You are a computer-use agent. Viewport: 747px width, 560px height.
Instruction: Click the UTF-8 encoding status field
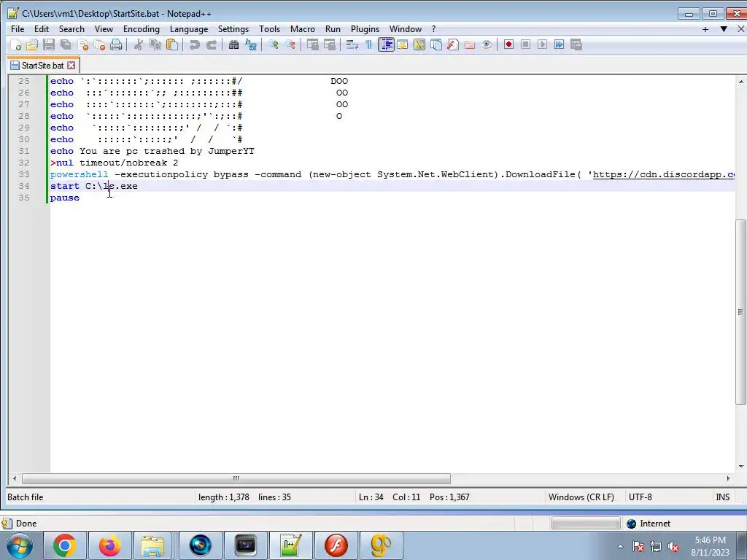640,497
